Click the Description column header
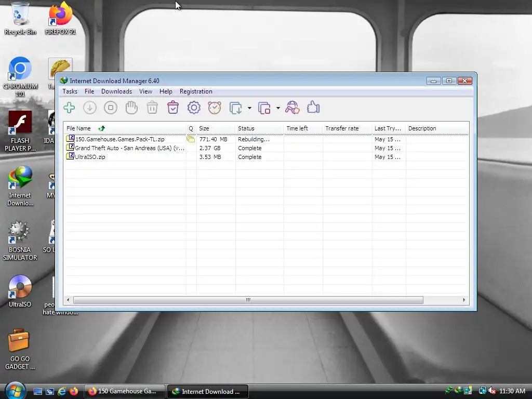Viewport: 532px width, 399px height. point(437,128)
